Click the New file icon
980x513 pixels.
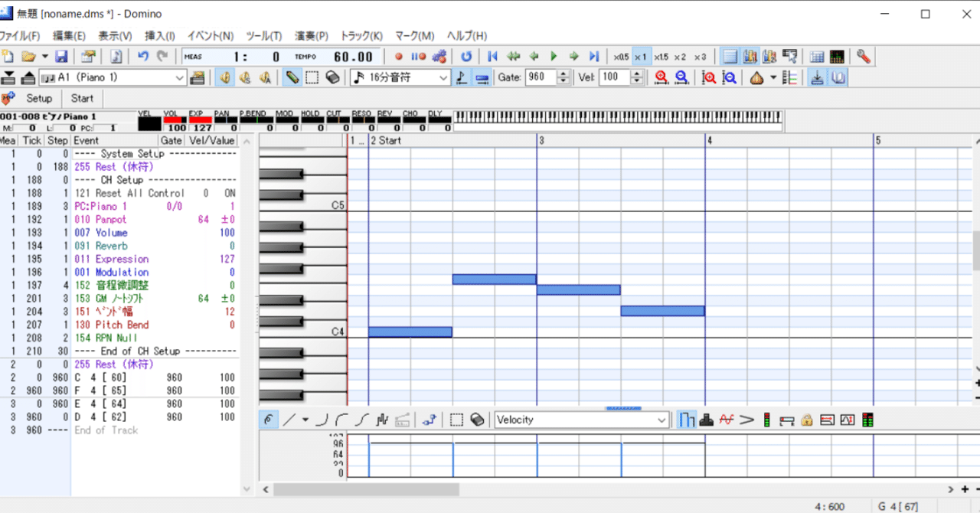(x=8, y=57)
